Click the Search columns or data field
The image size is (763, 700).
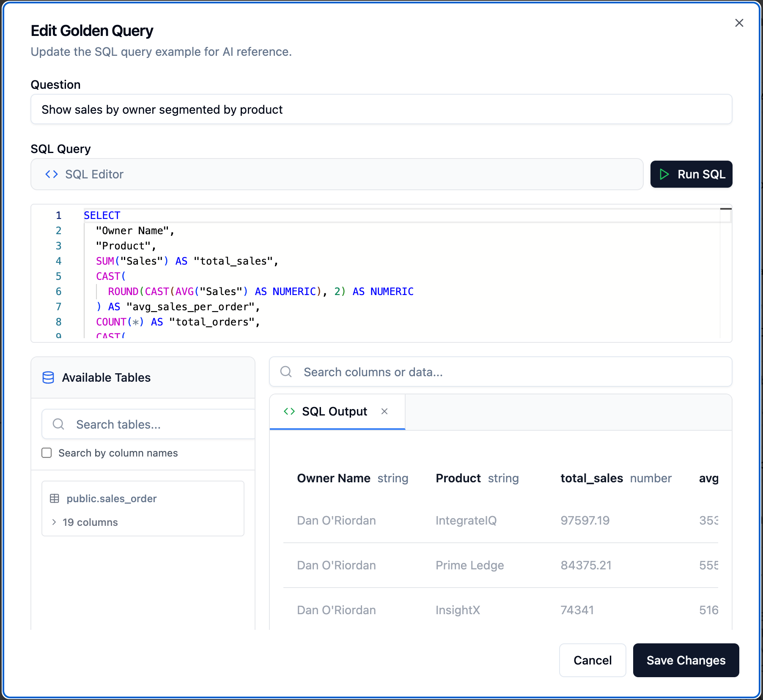(465, 372)
